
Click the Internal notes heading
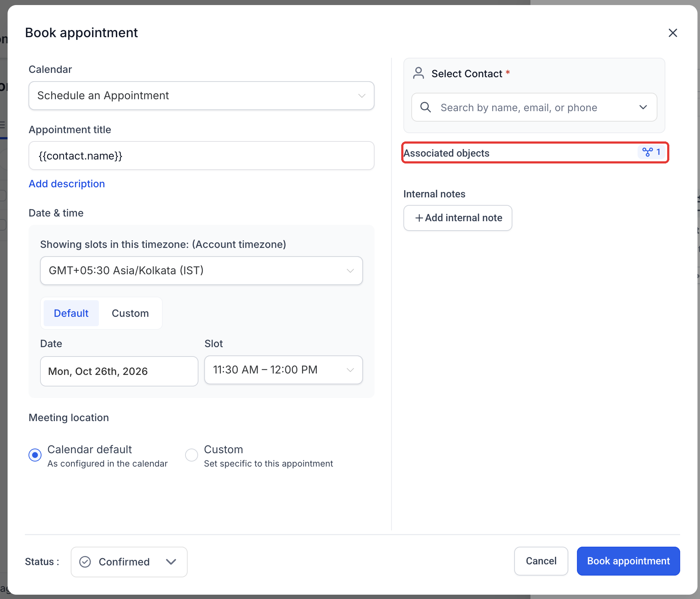tap(434, 194)
